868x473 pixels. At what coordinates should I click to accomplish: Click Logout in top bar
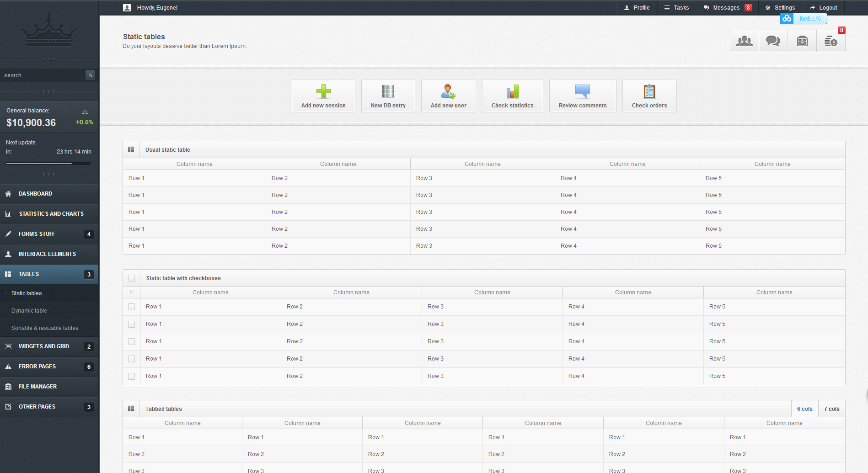tap(823, 8)
